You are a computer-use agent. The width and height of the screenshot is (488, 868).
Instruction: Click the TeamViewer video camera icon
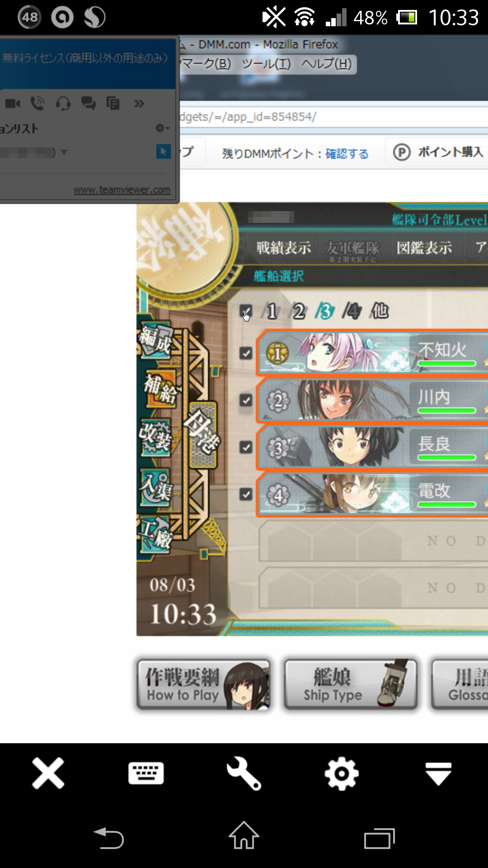[x=13, y=104]
